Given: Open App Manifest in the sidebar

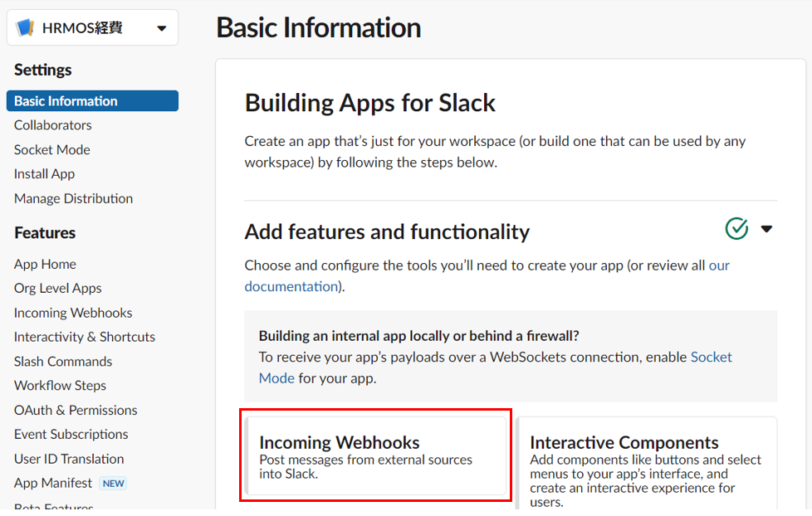Looking at the screenshot, I should (53, 483).
